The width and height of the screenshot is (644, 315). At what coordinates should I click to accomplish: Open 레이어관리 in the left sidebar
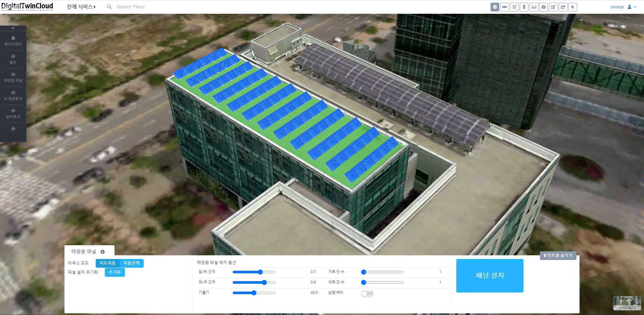tap(13, 41)
